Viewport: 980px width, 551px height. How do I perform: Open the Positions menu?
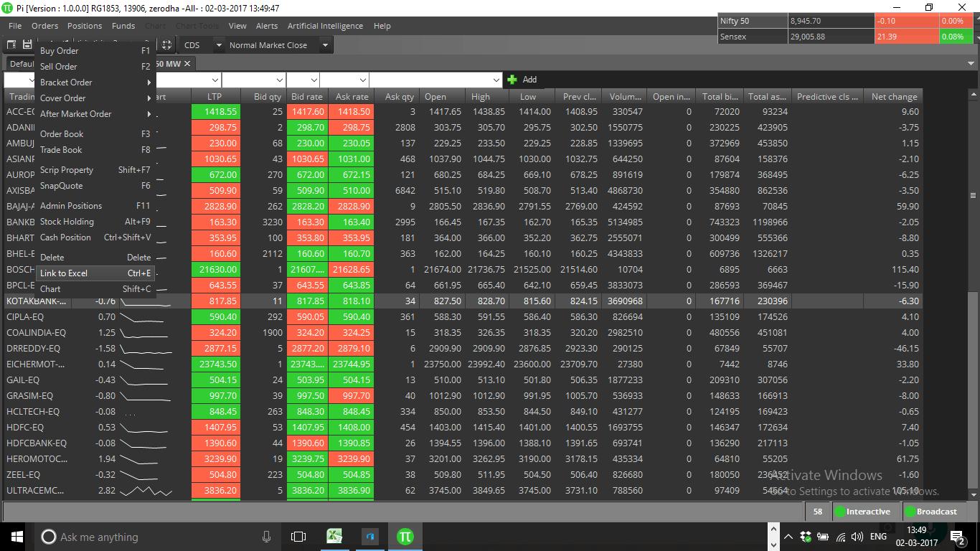click(85, 26)
